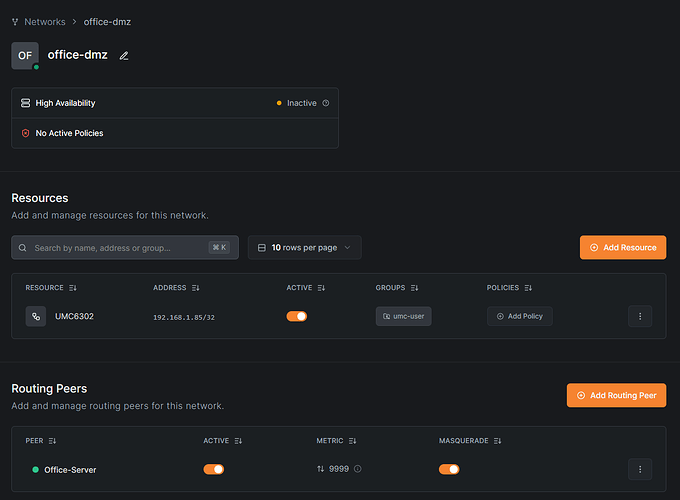Click the High Availability info help icon

click(x=325, y=103)
